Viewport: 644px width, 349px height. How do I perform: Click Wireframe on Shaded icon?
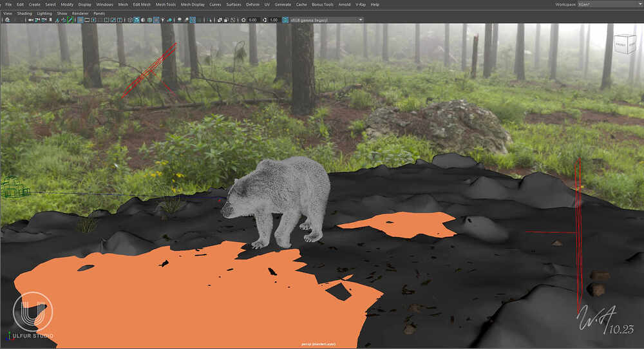149,20
